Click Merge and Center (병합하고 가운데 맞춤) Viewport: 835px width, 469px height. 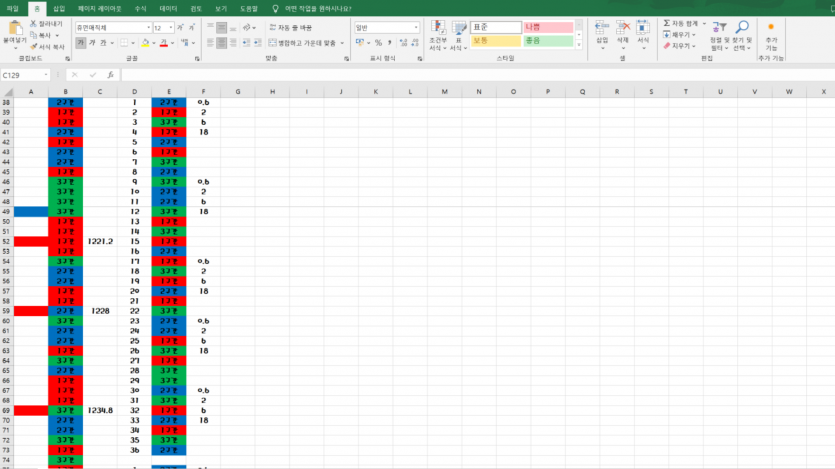302,43
